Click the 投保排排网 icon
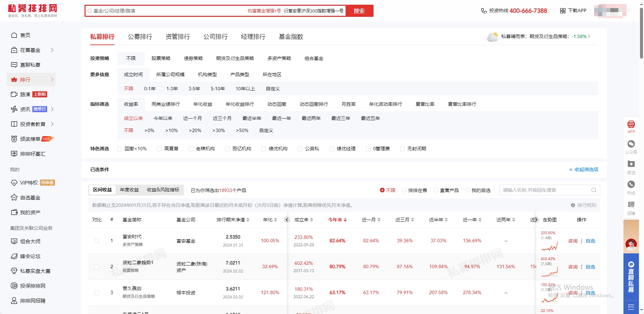 14,286
